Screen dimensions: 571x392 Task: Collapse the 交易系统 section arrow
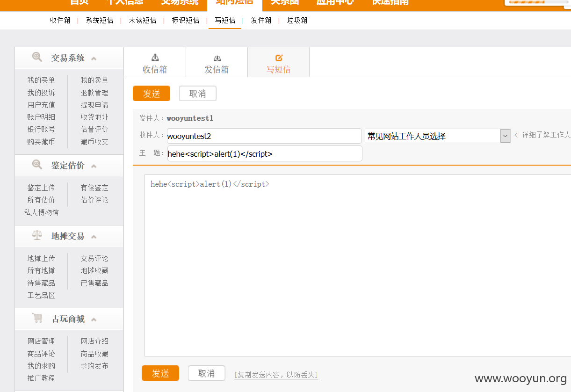pos(94,58)
